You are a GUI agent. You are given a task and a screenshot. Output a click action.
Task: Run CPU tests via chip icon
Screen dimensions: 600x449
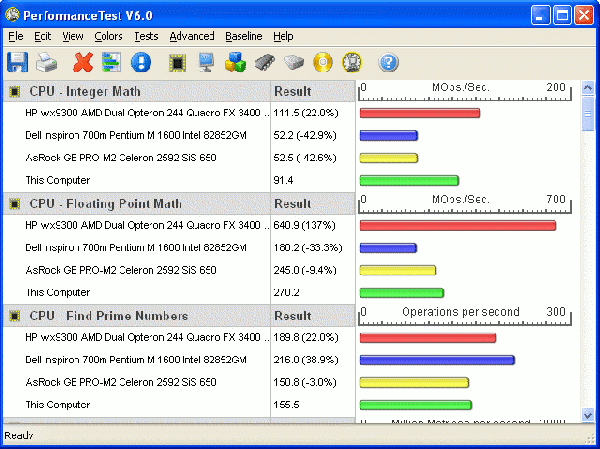click(178, 62)
